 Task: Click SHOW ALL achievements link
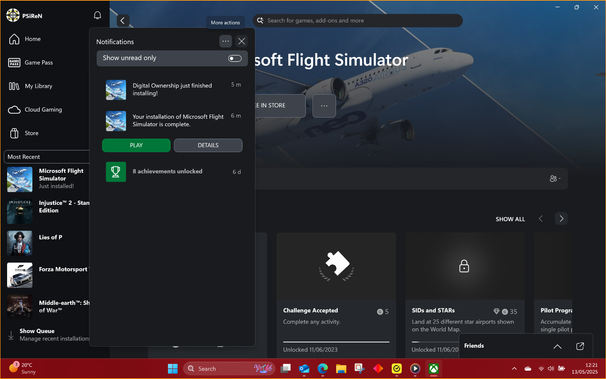(510, 219)
